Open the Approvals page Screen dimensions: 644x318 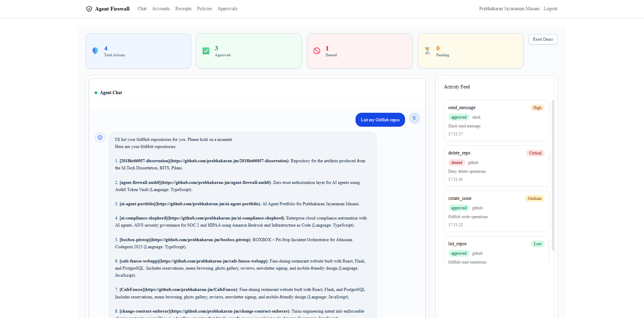pyautogui.click(x=227, y=9)
